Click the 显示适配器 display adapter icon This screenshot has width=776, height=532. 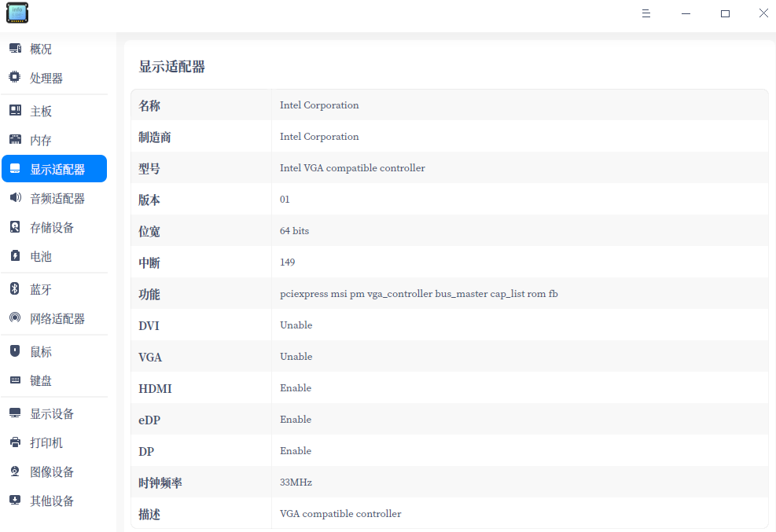click(16, 169)
